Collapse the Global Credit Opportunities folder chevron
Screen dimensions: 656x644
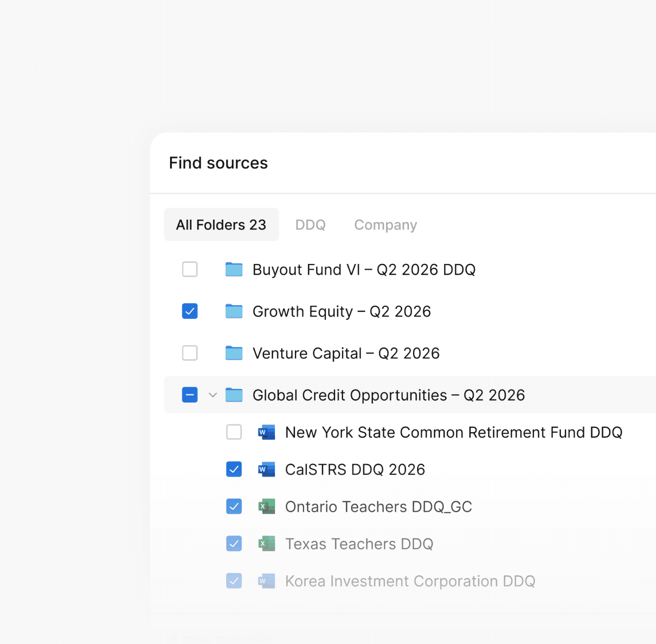tap(213, 395)
